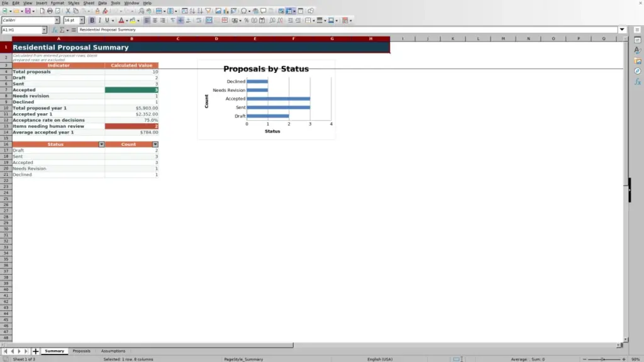Click column I header

coord(402,38)
